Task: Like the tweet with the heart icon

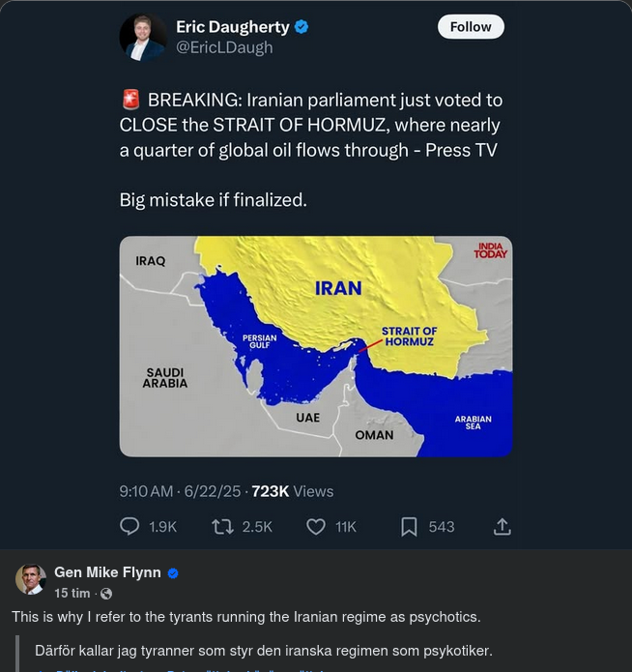Action: click(x=315, y=526)
